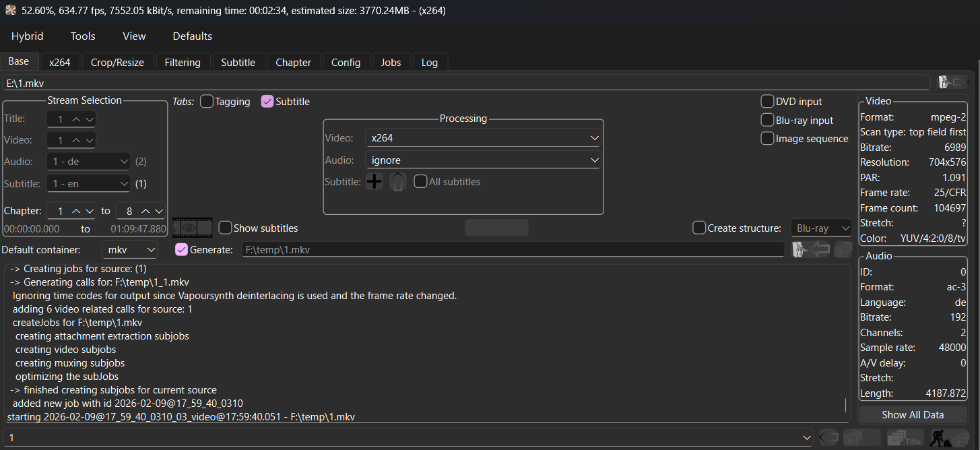Screen dimensions: 980x450
Task: Click the plus icon to add subtitle
Action: click(374, 182)
